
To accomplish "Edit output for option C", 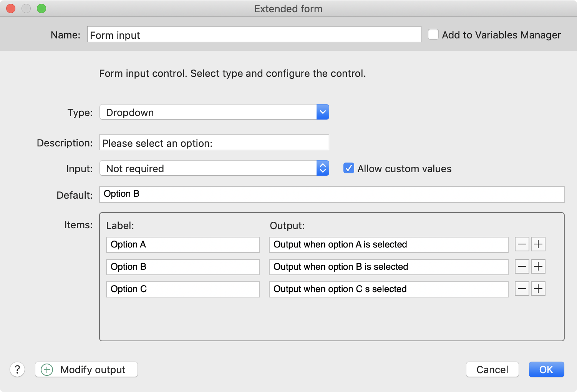I will tap(389, 289).
